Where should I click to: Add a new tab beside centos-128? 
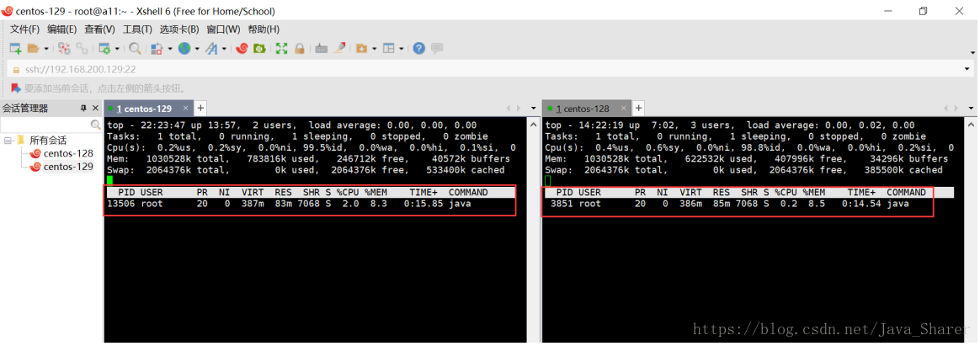(639, 108)
